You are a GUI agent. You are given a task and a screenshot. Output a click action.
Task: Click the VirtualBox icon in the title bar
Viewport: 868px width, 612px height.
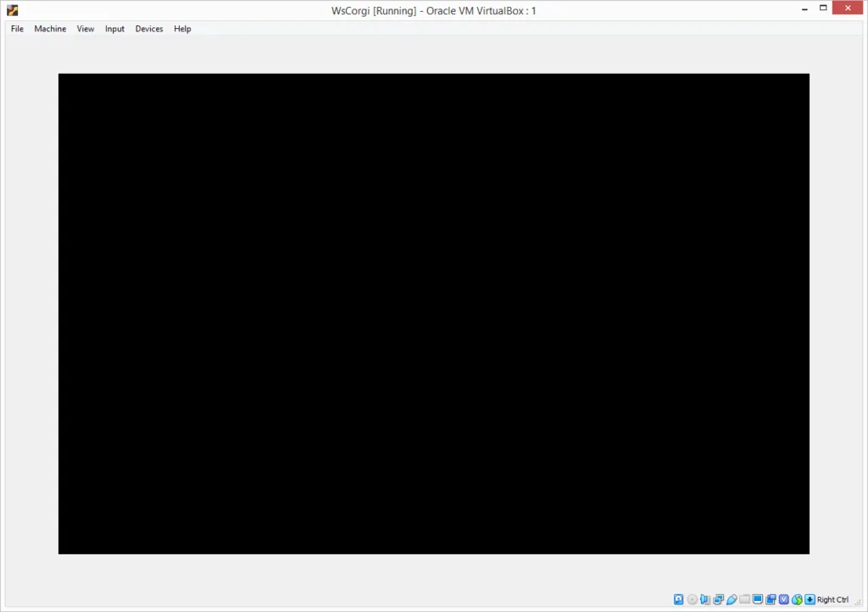tap(12, 10)
